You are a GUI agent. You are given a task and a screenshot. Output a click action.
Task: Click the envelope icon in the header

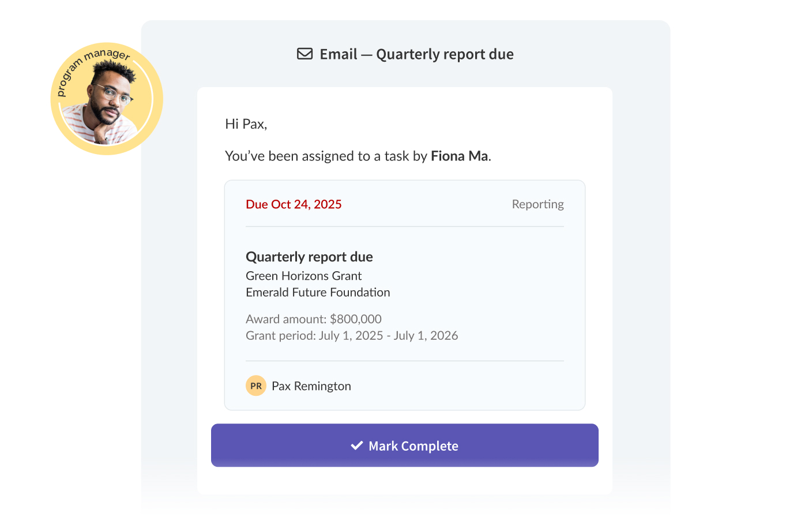[304, 54]
